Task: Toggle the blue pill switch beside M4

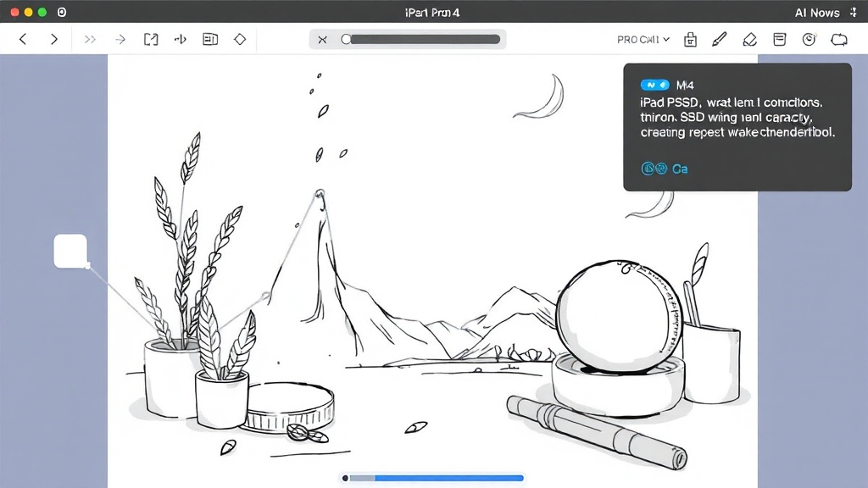Action: tap(654, 85)
